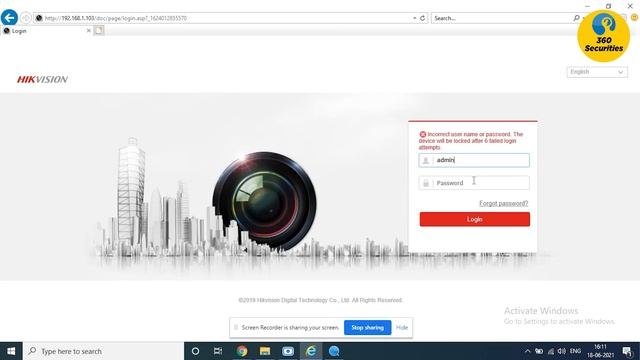The image size is (640, 360).
Task: Open the camera app icon on the taskbar
Action: (288, 351)
